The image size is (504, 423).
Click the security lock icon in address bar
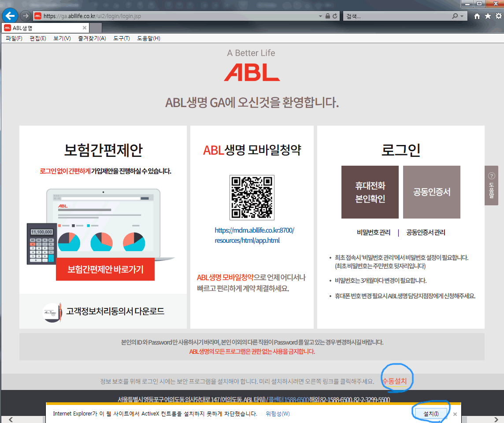(x=327, y=16)
